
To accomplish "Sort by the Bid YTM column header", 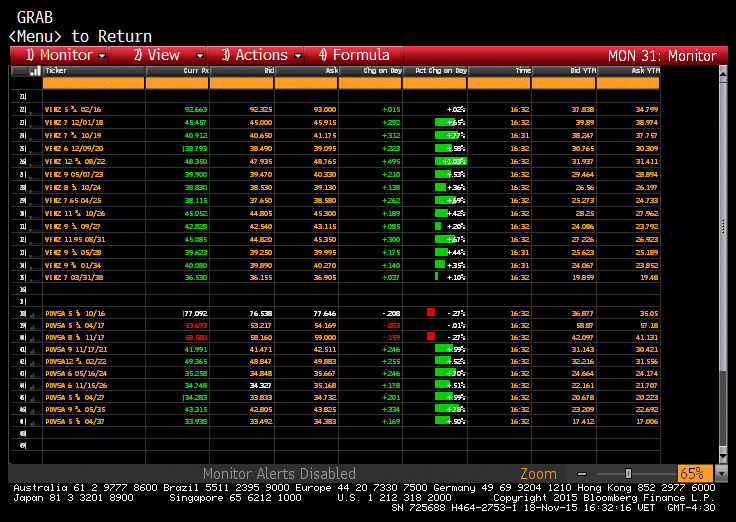I will click(x=564, y=71).
